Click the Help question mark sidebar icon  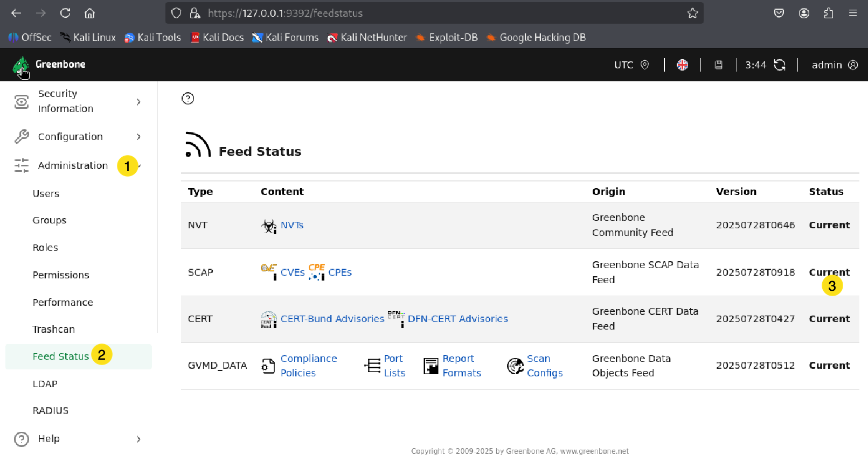click(x=22, y=439)
